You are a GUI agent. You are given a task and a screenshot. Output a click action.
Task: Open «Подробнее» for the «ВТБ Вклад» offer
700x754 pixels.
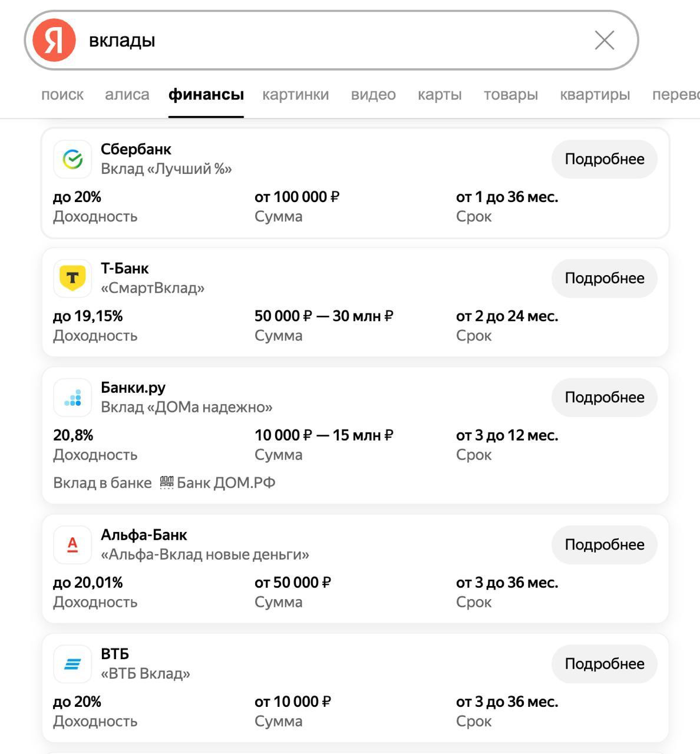[x=604, y=664]
